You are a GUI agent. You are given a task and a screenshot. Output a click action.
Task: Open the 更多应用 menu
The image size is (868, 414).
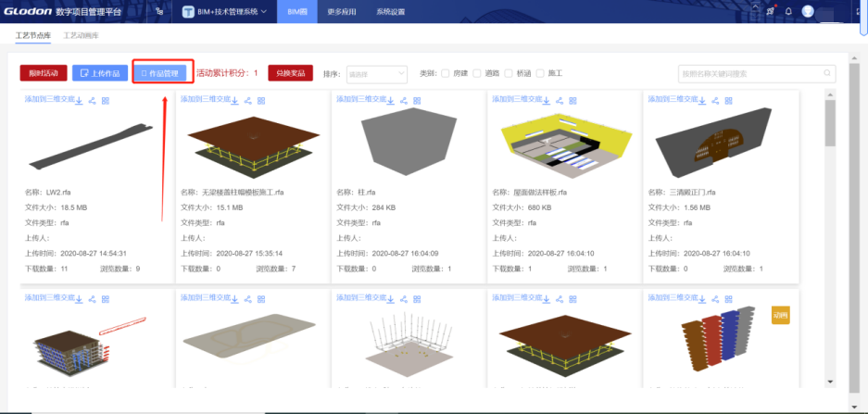click(342, 12)
